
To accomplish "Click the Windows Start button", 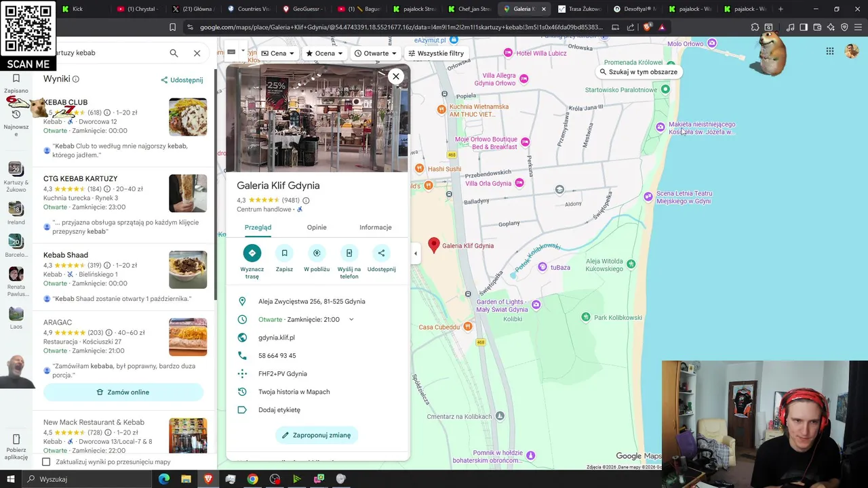I will click(x=12, y=479).
